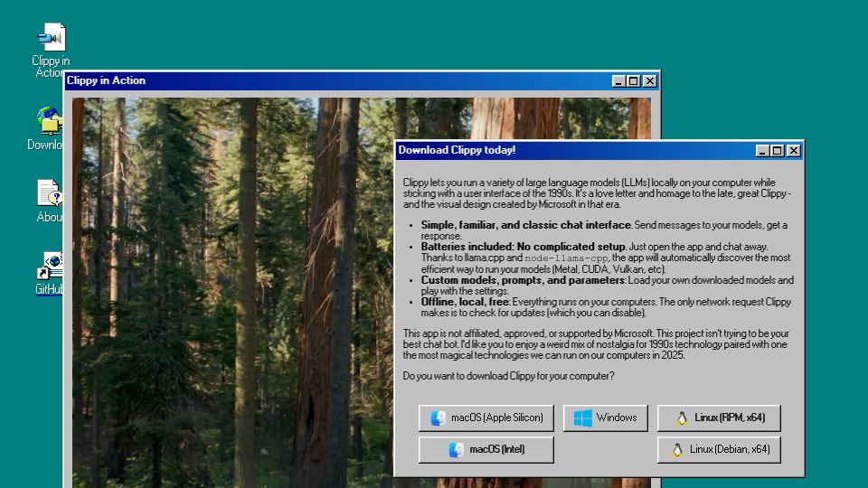Download Clippy for Linux (Debian, x64)
Image resolution: width=868 pixels, height=488 pixels.
[x=719, y=449]
